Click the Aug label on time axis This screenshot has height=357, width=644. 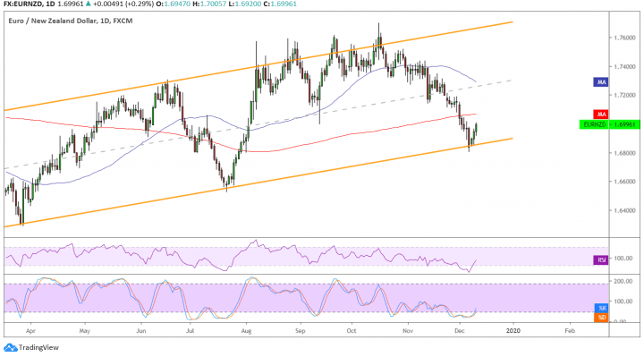(x=246, y=331)
